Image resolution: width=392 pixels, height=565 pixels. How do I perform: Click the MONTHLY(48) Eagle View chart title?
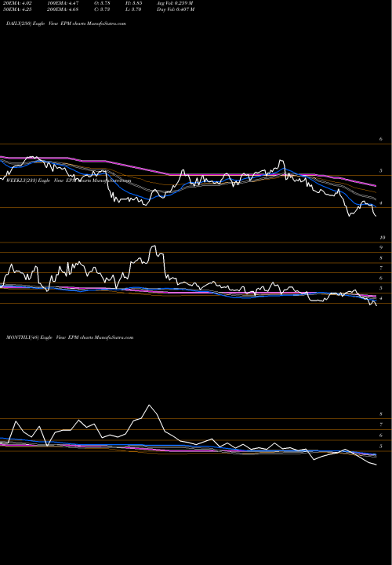[x=70, y=337]
